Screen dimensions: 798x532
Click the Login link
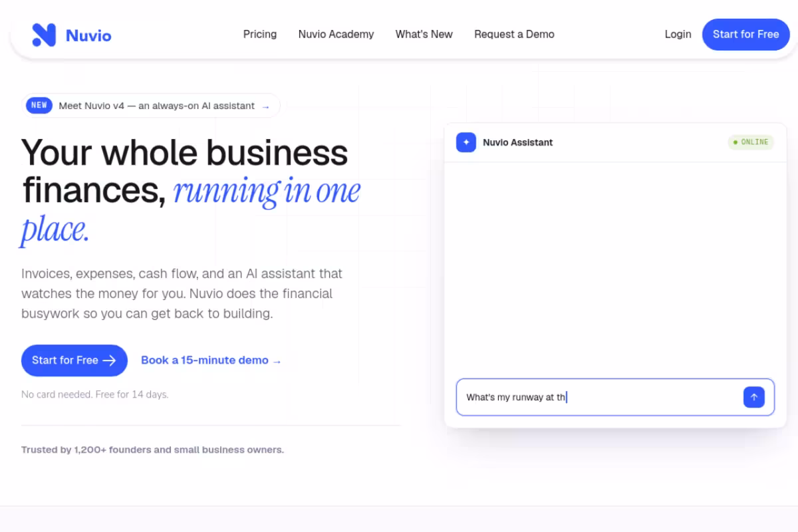tap(678, 34)
